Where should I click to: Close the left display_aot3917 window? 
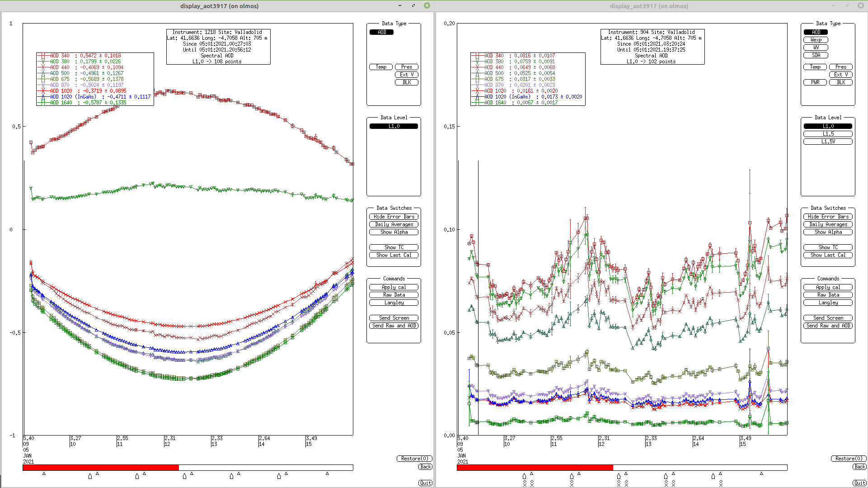point(427,5)
